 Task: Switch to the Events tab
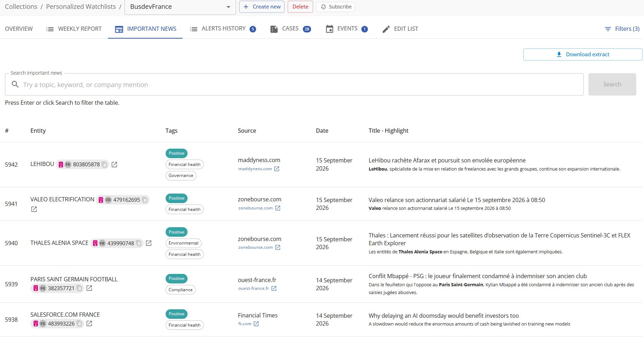[347, 29]
